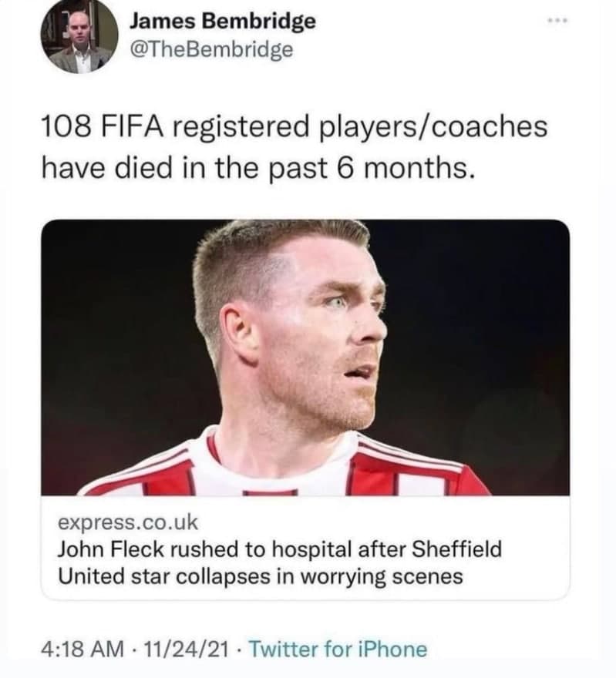Image resolution: width=616 pixels, height=678 pixels.
Task: Click the James Bembridge display name
Action: coord(224,21)
